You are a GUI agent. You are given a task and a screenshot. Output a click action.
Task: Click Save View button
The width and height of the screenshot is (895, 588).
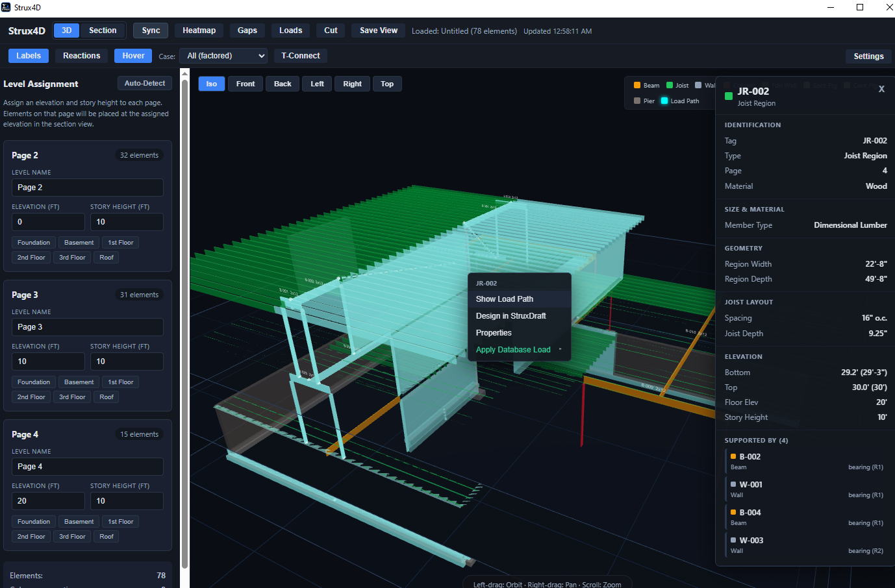coord(379,31)
